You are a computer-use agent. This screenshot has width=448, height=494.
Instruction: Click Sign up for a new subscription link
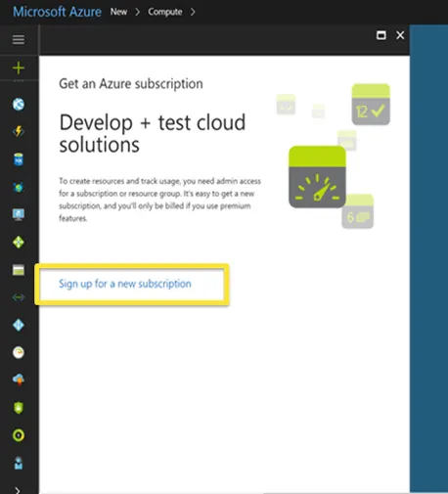(x=125, y=284)
